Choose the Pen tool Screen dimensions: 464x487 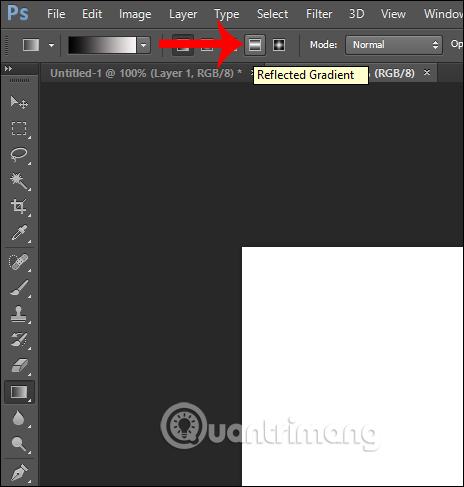[19, 473]
